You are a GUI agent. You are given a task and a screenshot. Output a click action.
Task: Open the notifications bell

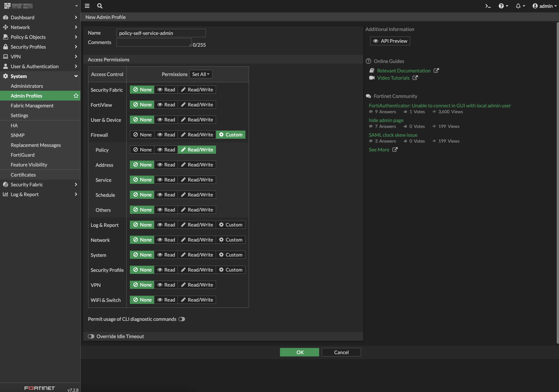pyautogui.click(x=518, y=6)
